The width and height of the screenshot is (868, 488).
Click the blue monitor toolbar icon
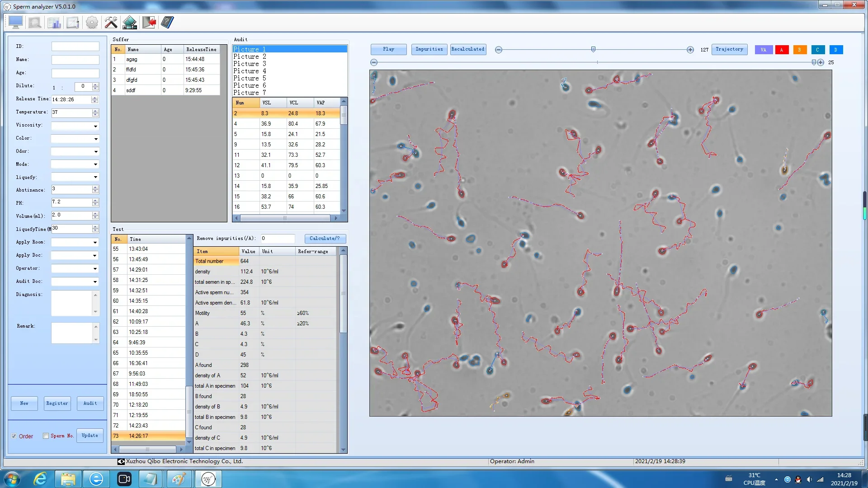[x=15, y=22]
